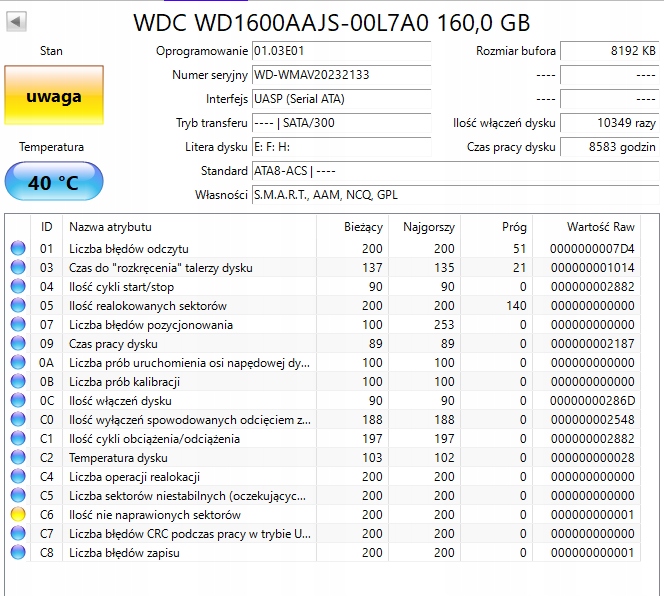664x596 pixels.
Task: Click blue status icon for attribute C2
Action: coord(18,458)
